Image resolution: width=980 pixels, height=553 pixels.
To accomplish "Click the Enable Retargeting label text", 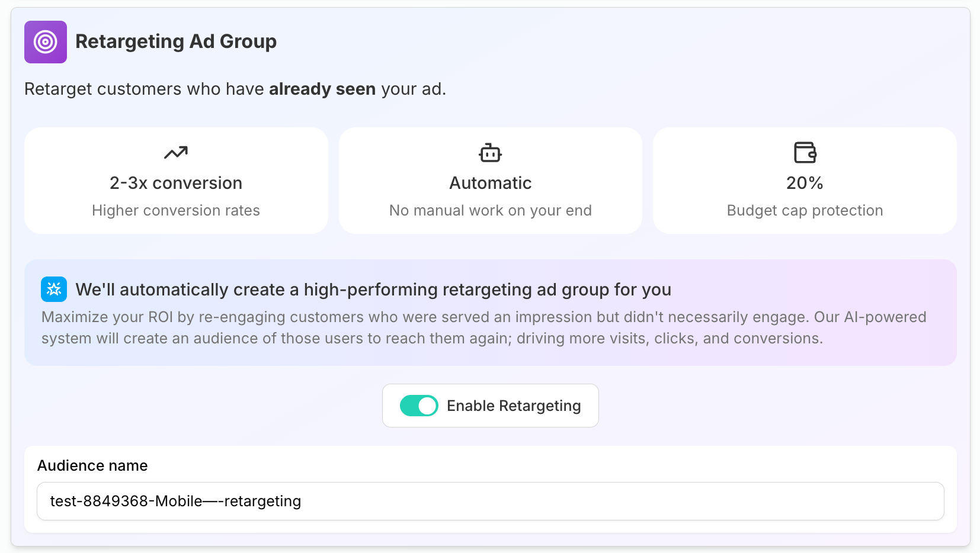I will 514,406.
